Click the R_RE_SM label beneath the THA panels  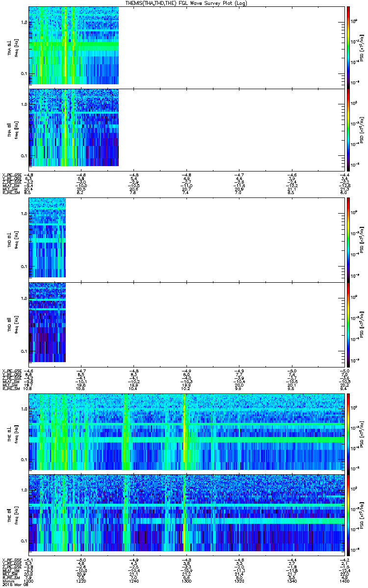coord(10,194)
